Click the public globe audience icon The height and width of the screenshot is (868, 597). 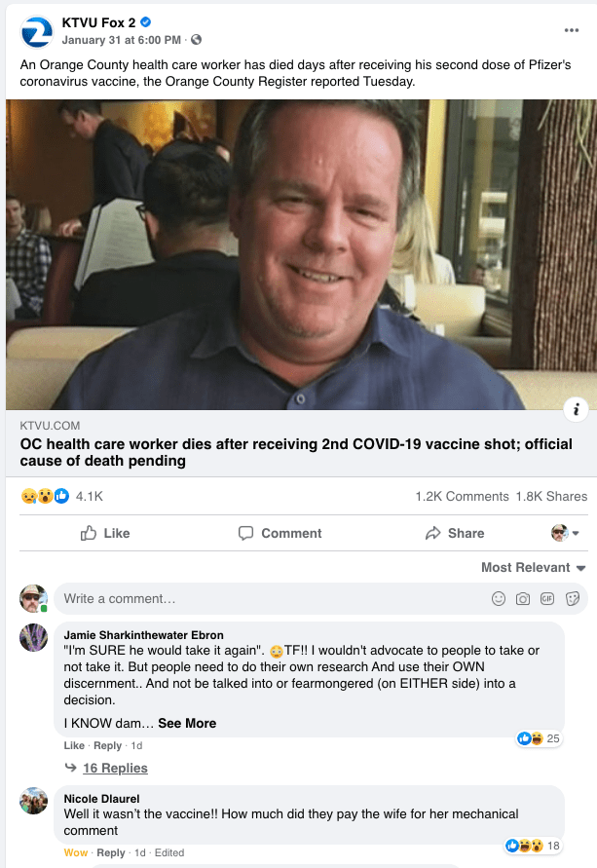(x=196, y=40)
